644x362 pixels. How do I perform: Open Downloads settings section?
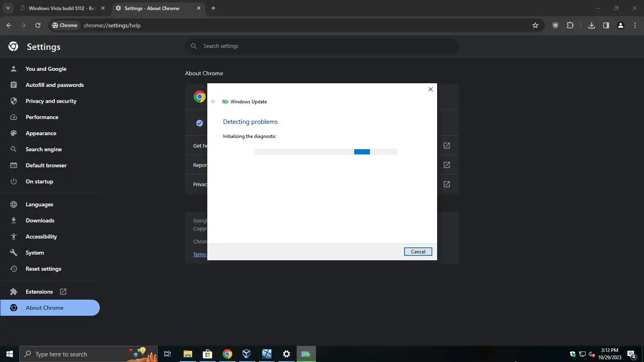(x=50, y=220)
